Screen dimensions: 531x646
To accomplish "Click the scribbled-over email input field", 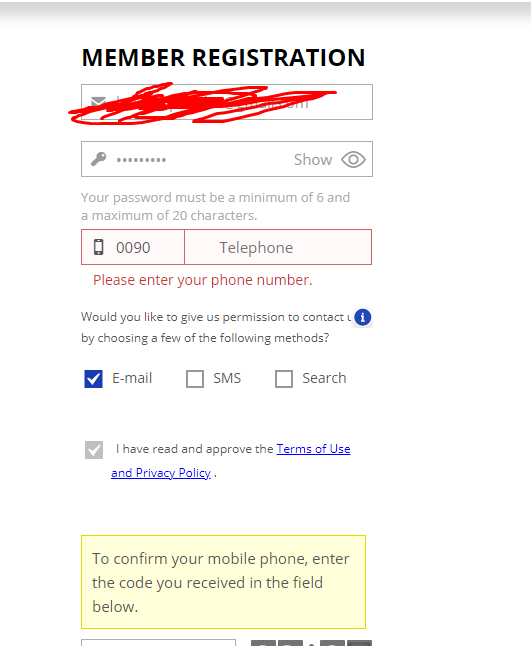I will (227, 102).
